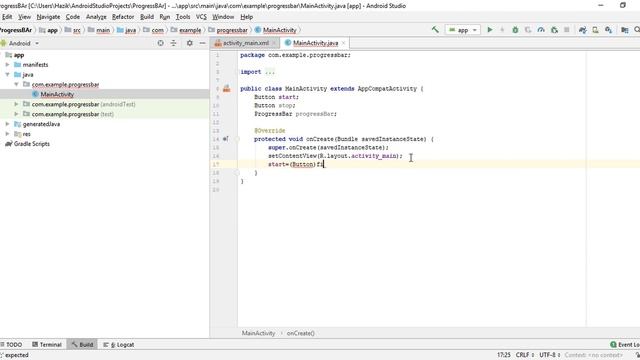The width and height of the screenshot is (640, 360).
Task: Click scroll-from-source target icon in Project panel
Action: click(x=160, y=43)
